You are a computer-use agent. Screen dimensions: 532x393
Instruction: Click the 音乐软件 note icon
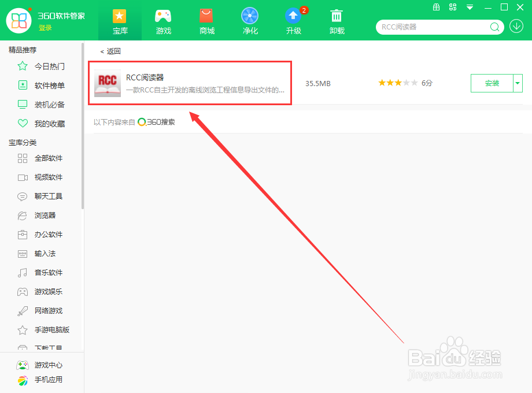pyautogui.click(x=23, y=273)
